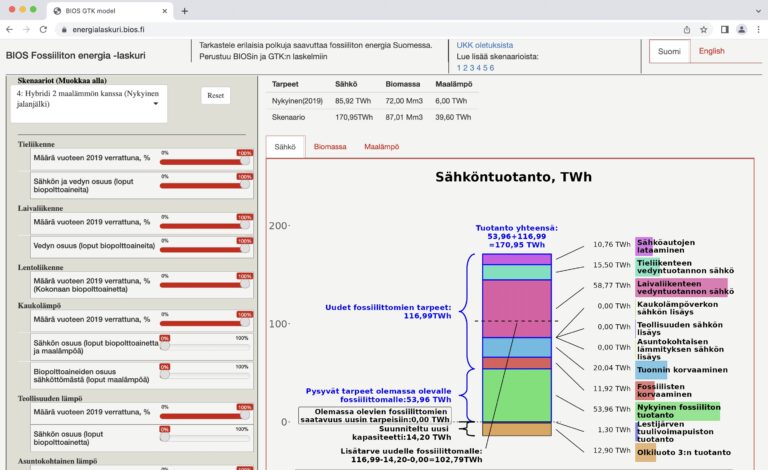Select the Suomi language tab
Viewport: 768px width, 470px height.
[x=669, y=51]
